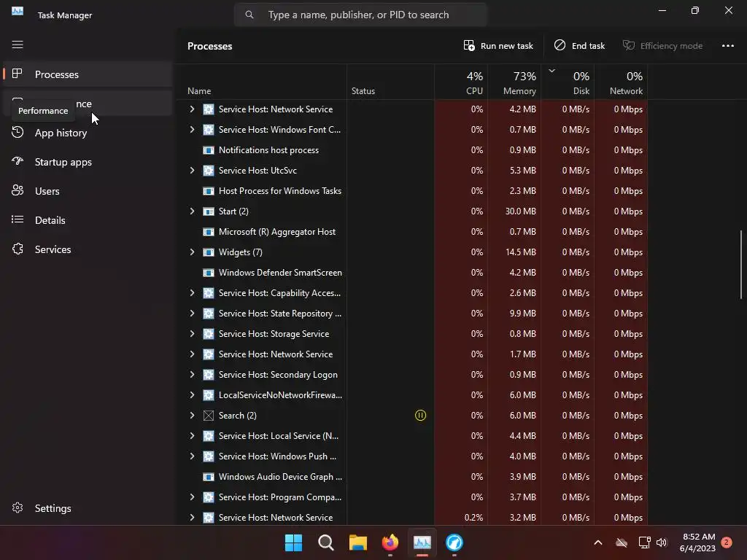Click the End task button
The image size is (747, 560).
point(579,46)
